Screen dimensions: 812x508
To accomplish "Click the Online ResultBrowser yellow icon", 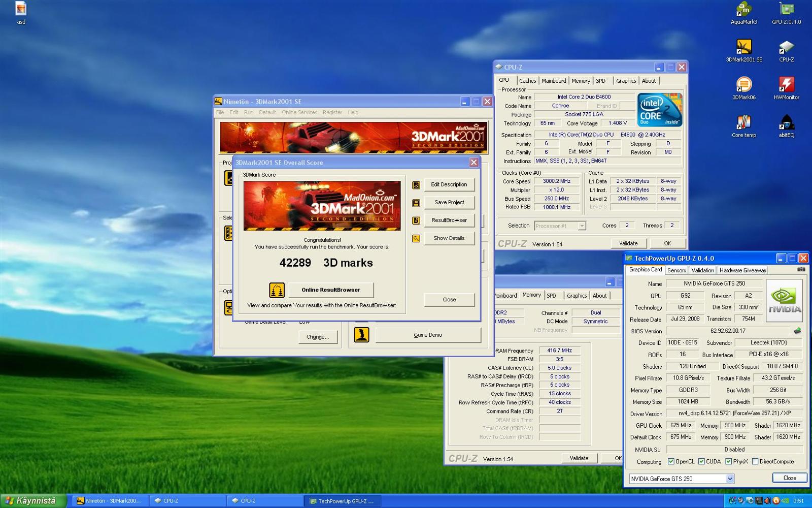I will coord(277,290).
